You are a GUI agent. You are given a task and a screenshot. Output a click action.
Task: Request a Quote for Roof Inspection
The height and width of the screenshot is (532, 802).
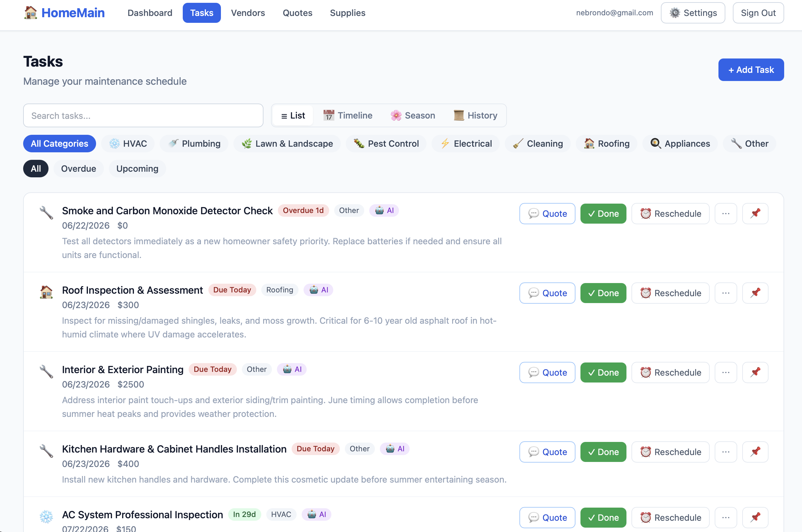pos(547,293)
